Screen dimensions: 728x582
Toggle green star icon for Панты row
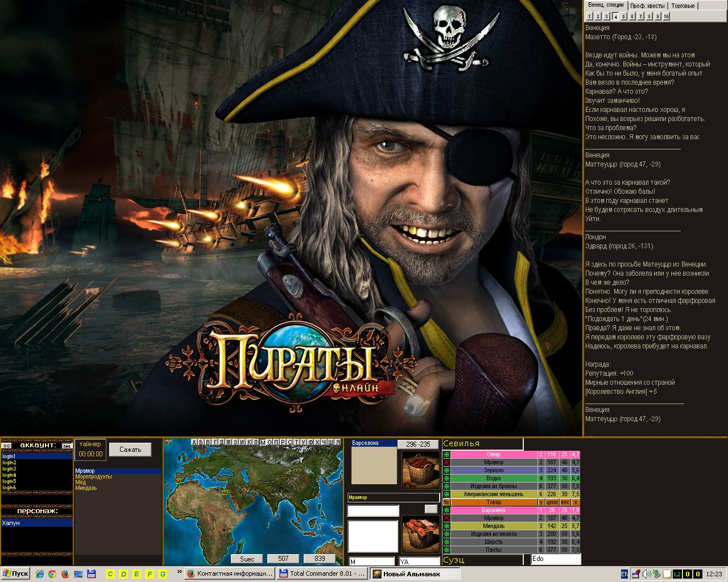[x=446, y=550]
